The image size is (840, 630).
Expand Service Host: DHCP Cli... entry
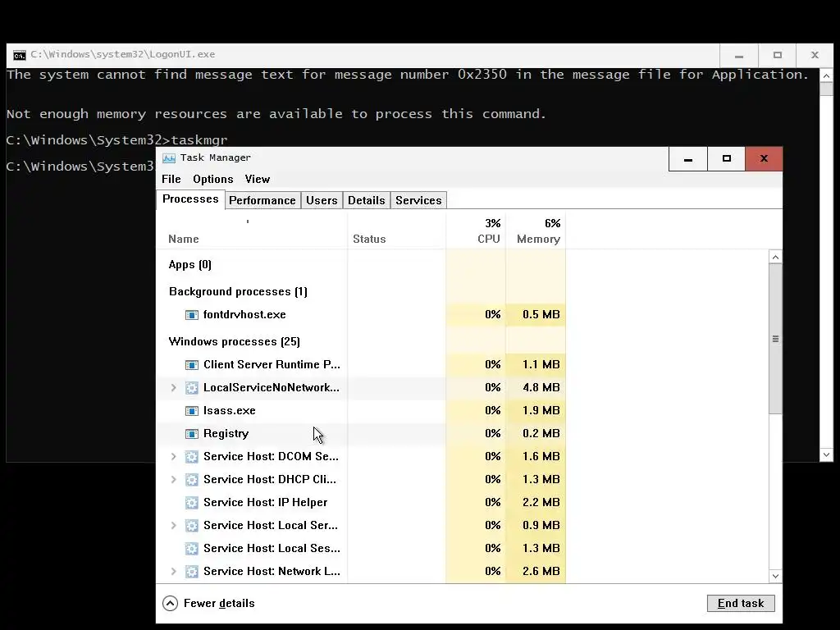pos(173,479)
